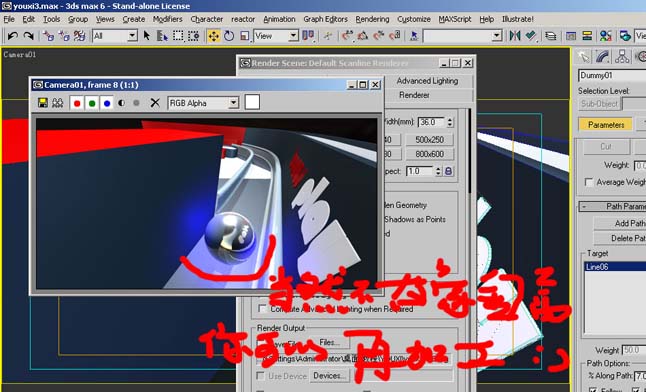Enable the Average Weight checkbox

pos(590,182)
